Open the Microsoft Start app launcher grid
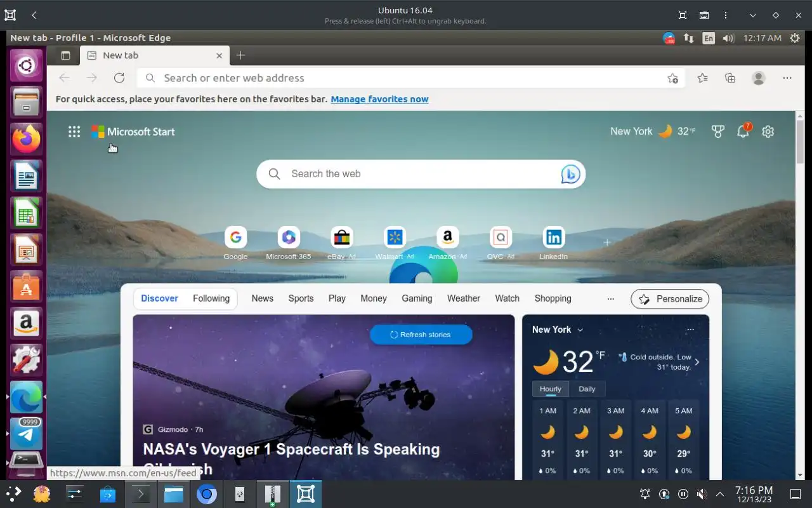 (74, 131)
